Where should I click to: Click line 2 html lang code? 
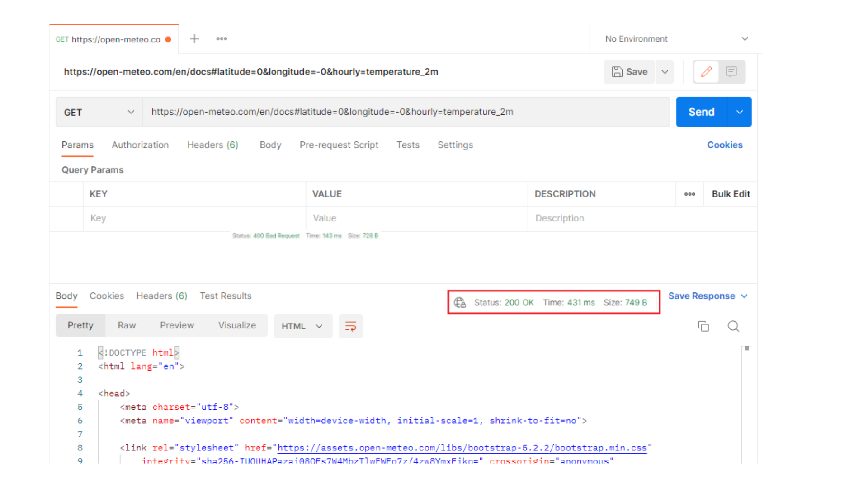pos(141,366)
